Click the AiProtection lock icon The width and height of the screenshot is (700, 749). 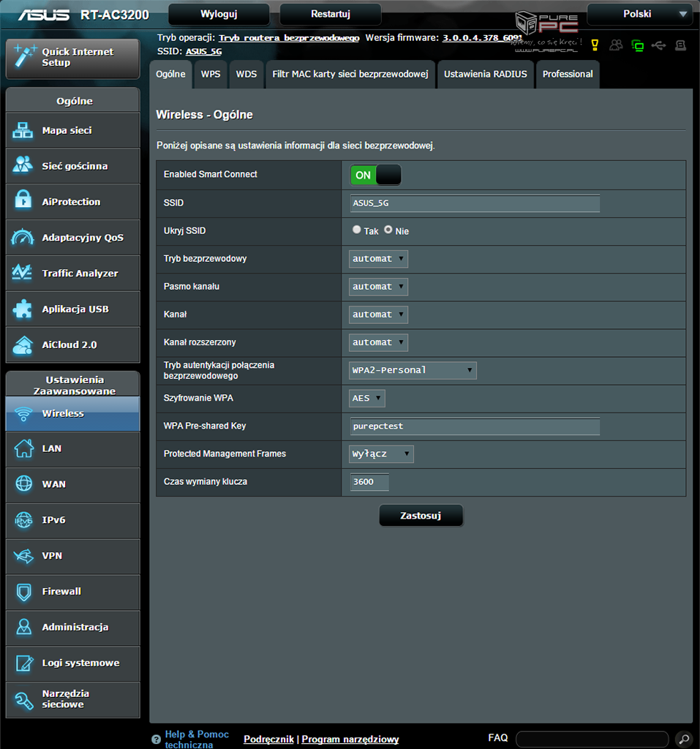pyautogui.click(x=23, y=200)
